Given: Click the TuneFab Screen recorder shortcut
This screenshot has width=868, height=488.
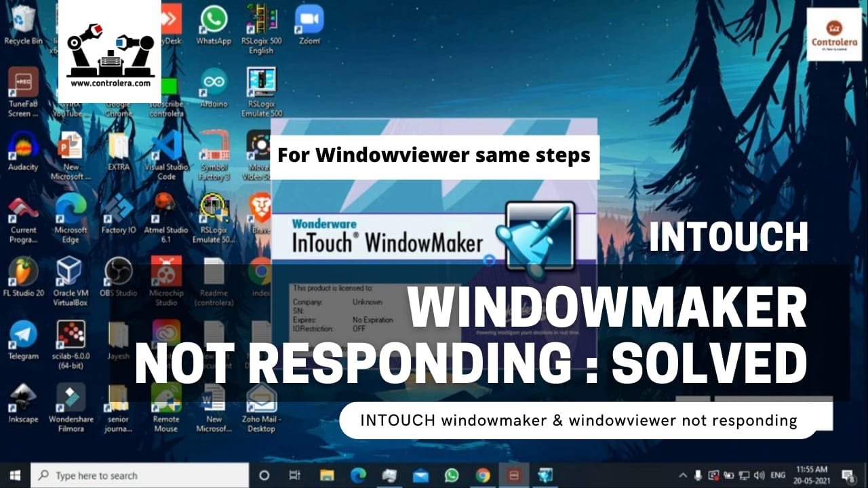Looking at the screenshot, I should click(23, 93).
